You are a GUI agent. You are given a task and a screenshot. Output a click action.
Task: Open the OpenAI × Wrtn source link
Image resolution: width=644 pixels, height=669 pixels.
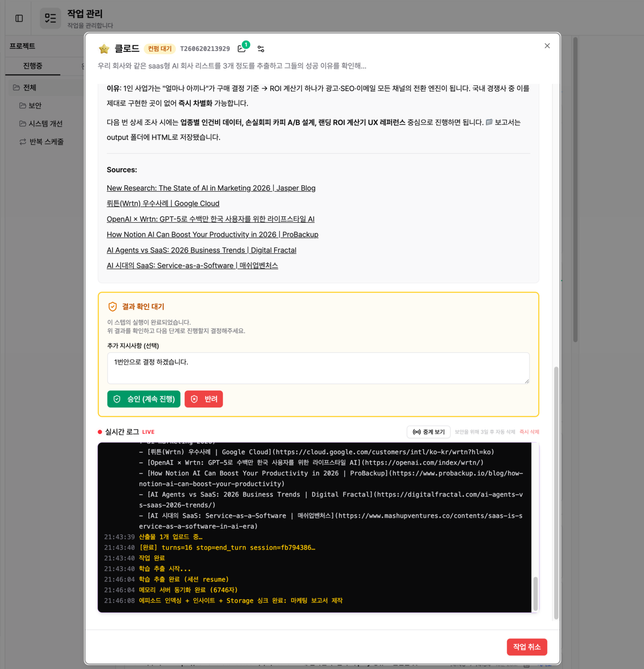[211, 219]
